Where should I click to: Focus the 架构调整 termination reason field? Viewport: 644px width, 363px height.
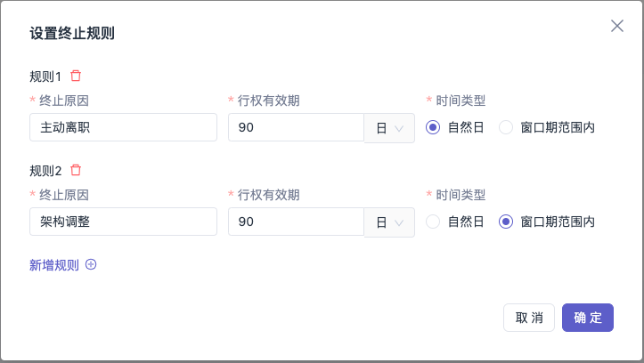pyautogui.click(x=123, y=222)
